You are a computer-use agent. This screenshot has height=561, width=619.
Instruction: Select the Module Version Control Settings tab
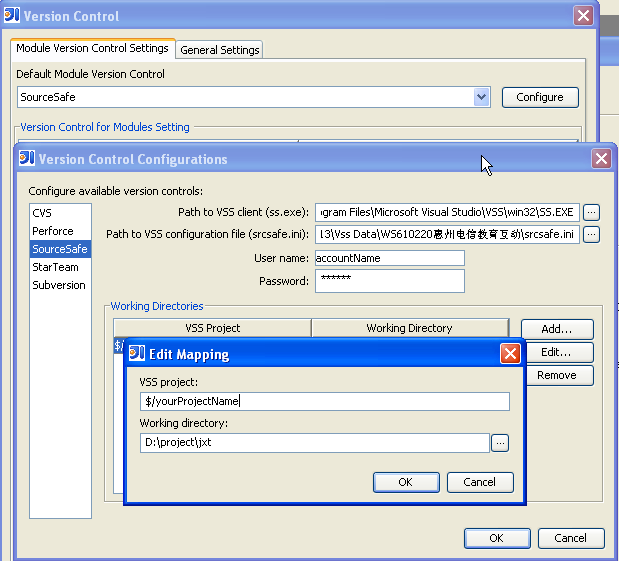[x=92, y=48]
